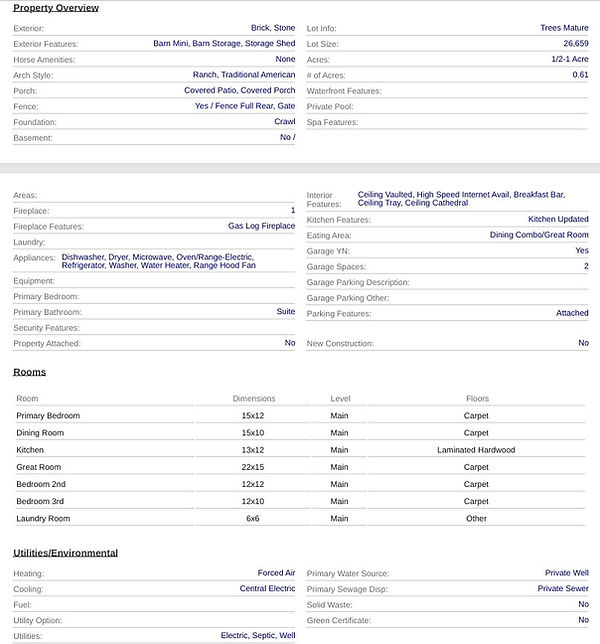Click the acres value 0.61
This screenshot has height=644, width=600.
(580, 75)
